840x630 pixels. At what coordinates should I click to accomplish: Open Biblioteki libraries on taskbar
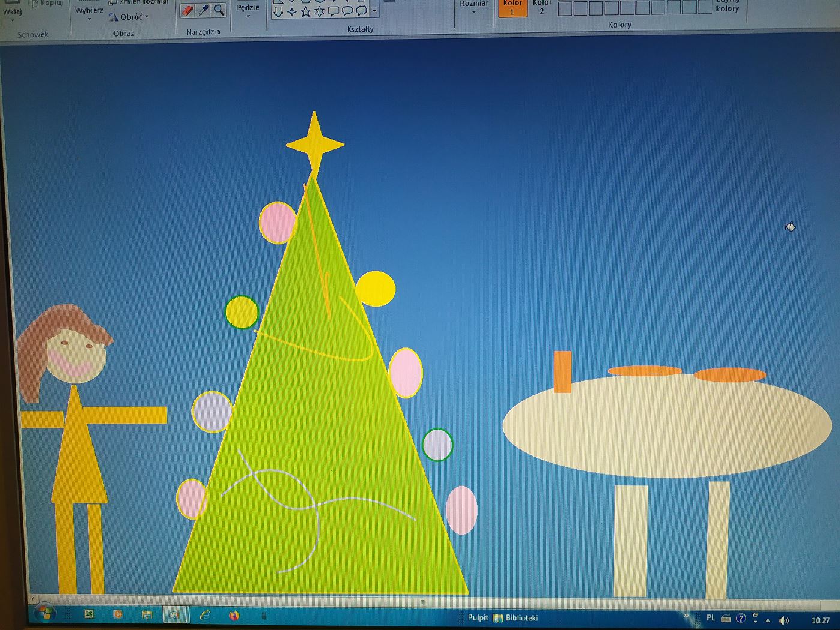tap(515, 618)
